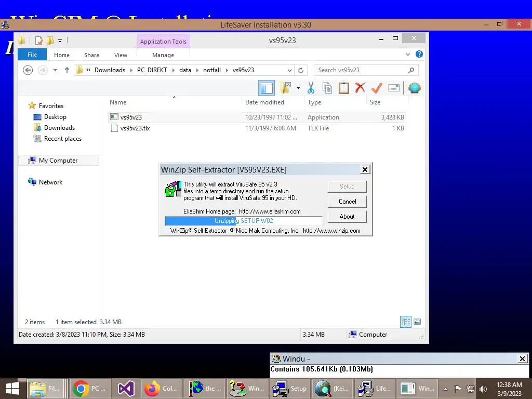This screenshot has height=399, width=532.
Task: Navigate to notfall in breadcrumb
Action: [x=212, y=70]
